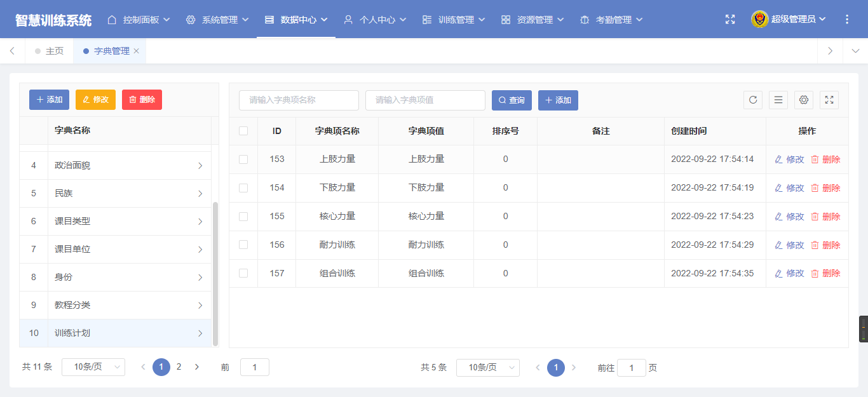The width and height of the screenshot is (868, 397).
Task: Click the super admin avatar
Action: [759, 20]
